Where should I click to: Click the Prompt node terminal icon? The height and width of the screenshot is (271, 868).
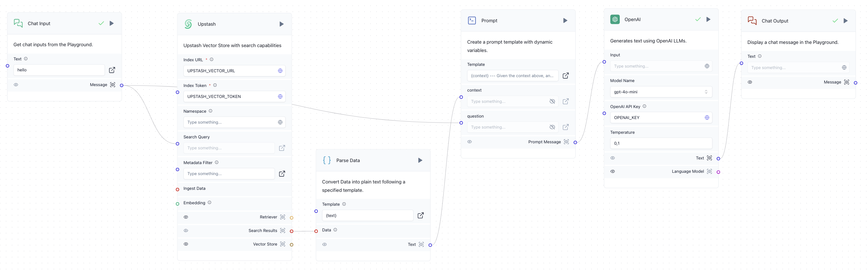(471, 20)
